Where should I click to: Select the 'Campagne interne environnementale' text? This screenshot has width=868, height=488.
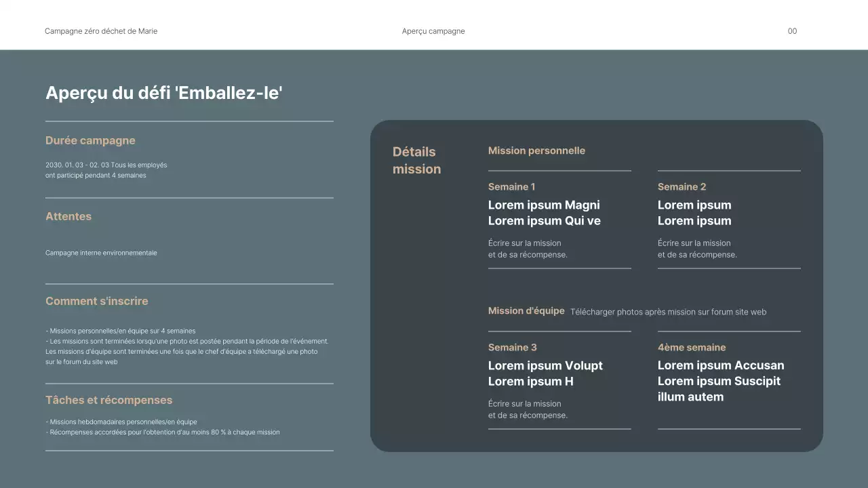tap(101, 253)
